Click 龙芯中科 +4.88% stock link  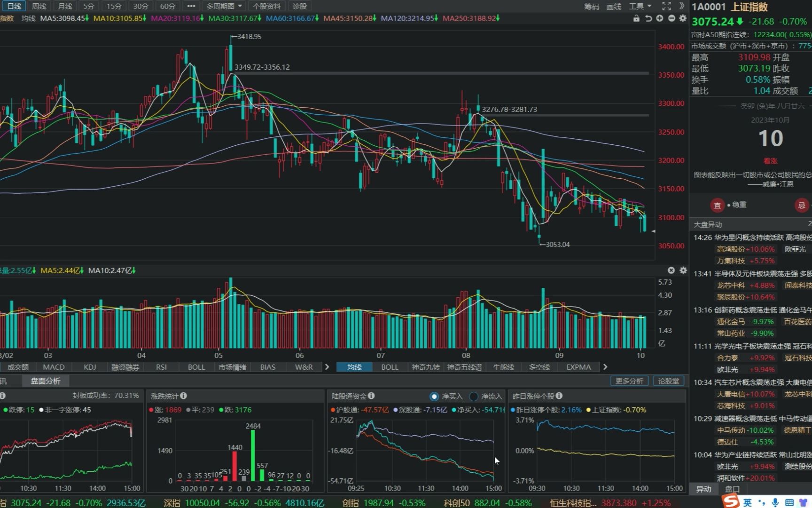[x=745, y=286]
